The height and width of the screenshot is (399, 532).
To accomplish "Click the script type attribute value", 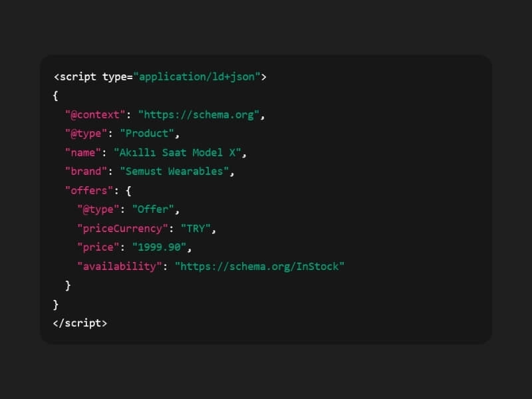I will click(x=198, y=76).
